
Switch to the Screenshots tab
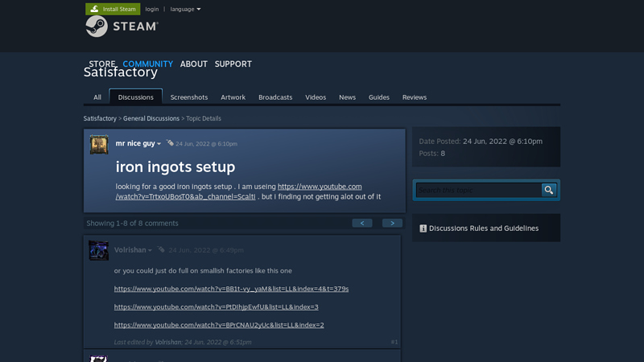[189, 97]
